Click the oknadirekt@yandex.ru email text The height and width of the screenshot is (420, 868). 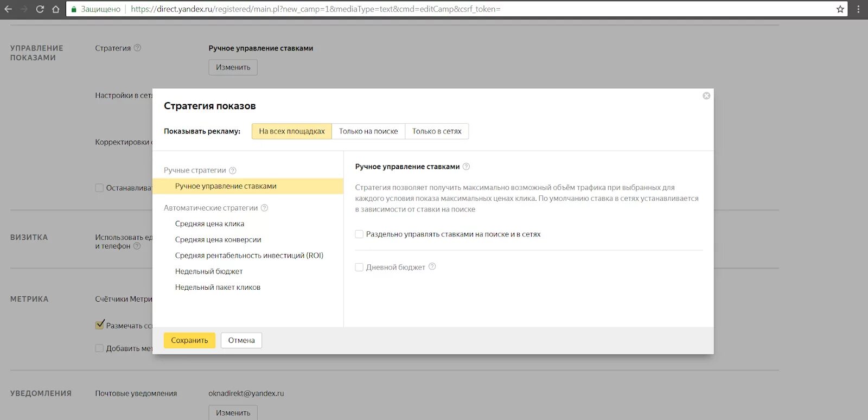pyautogui.click(x=246, y=393)
